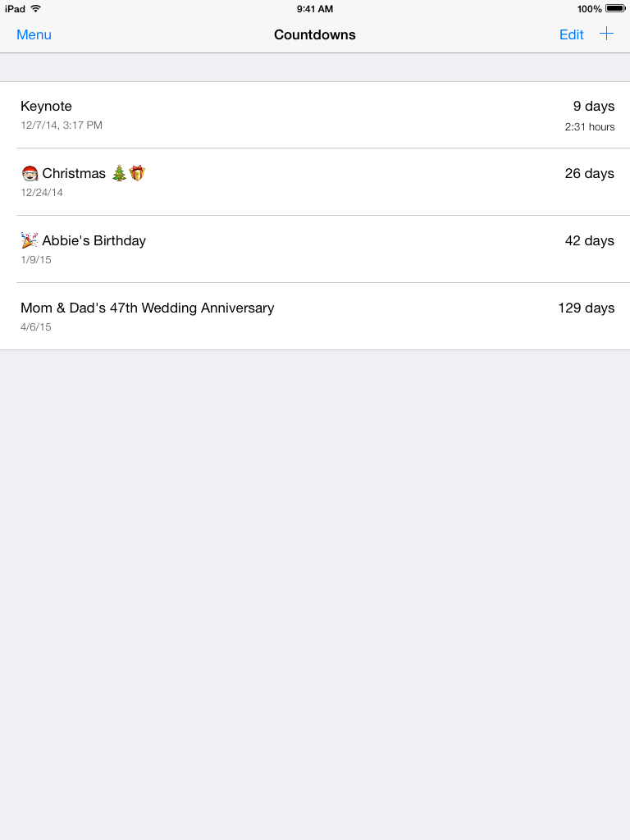
Task: Tap the plus icon to add countdown
Action: tap(606, 34)
